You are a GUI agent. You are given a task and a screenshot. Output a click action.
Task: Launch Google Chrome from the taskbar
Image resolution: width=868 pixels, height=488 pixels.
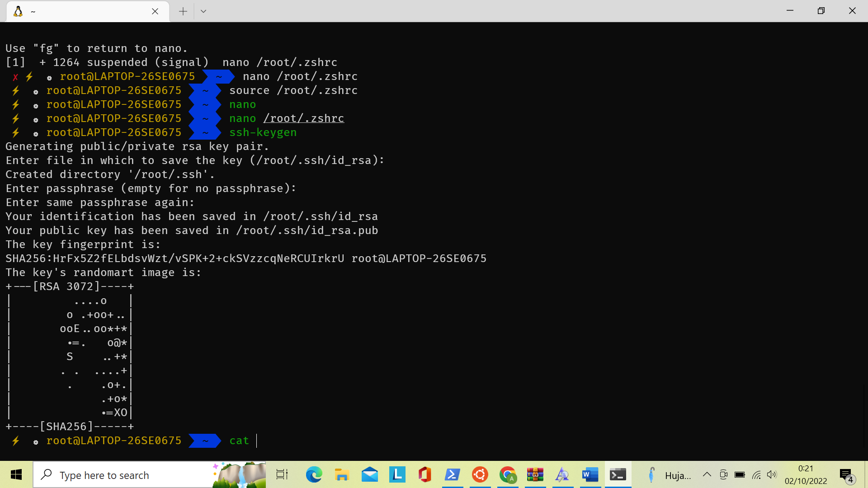(x=508, y=475)
